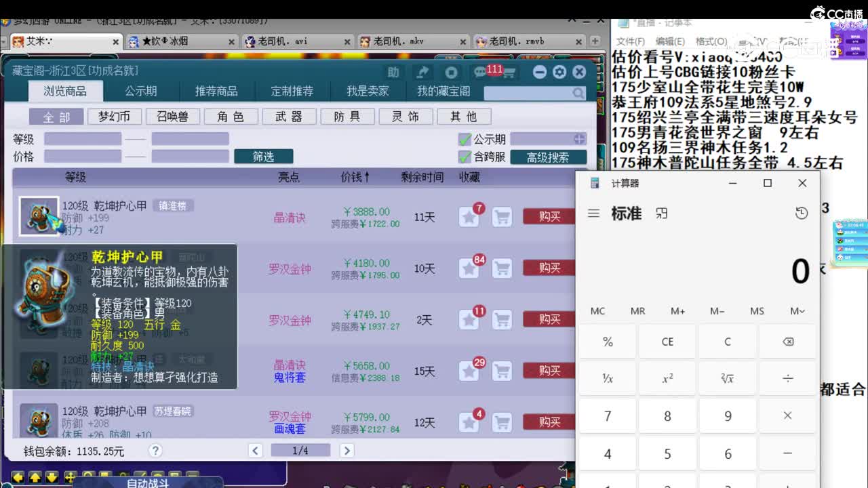Screen dimensions: 868x488
Task: Toggle the 公示期 checkbox
Action: pyautogui.click(x=465, y=139)
